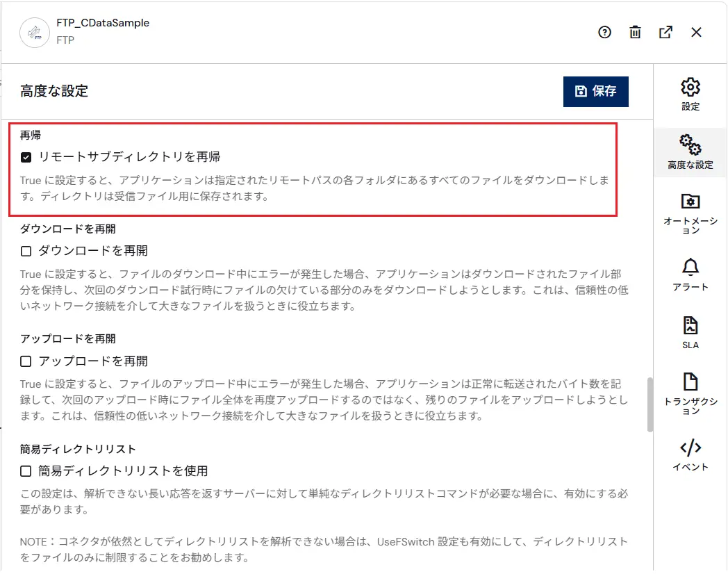The image size is (728, 574).
Task: Open the help question mark icon
Action: coord(604,33)
